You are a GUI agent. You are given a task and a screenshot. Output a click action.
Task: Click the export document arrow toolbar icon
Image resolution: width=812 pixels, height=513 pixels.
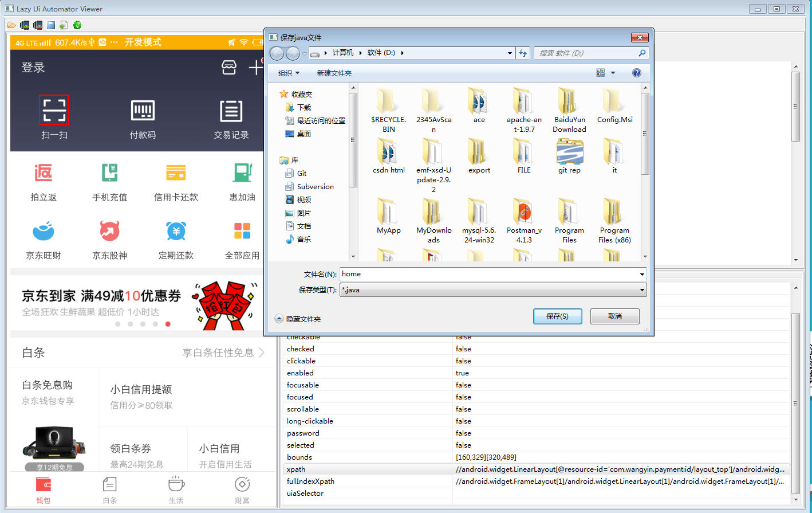click(x=64, y=25)
